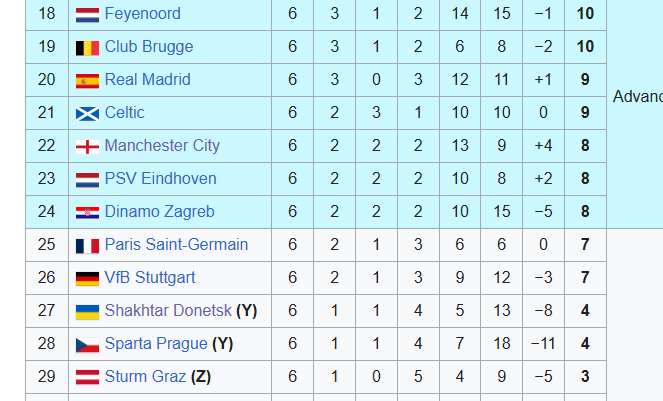Click the Croatia flag beside Dinamo Zagreb

(x=88, y=213)
